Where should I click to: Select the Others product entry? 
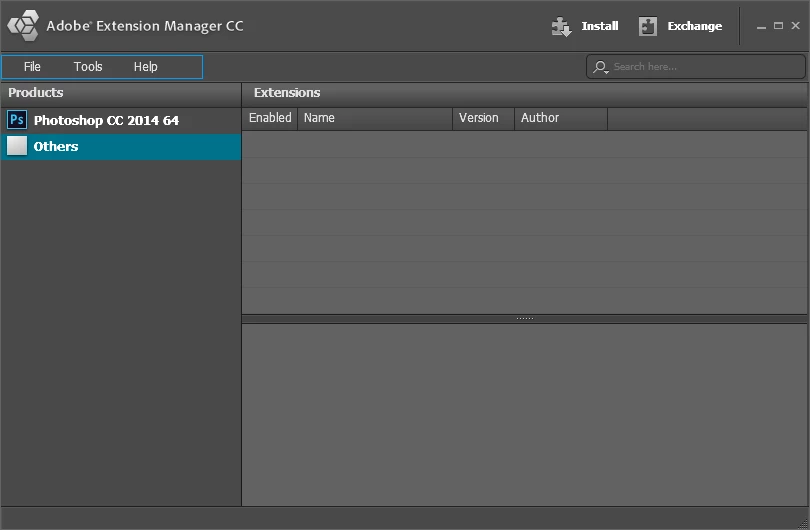tap(121, 147)
